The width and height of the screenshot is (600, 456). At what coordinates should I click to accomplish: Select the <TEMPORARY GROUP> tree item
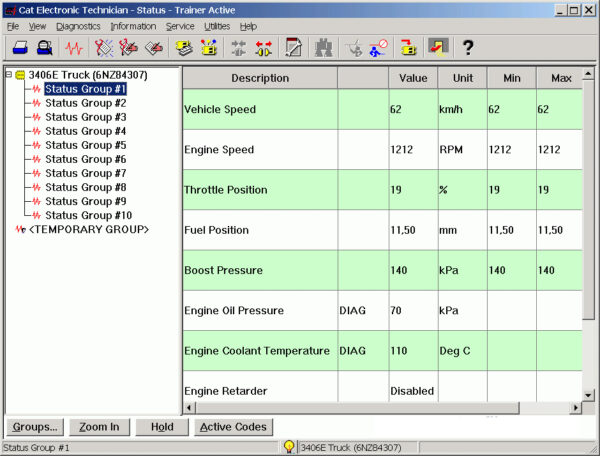pos(89,229)
